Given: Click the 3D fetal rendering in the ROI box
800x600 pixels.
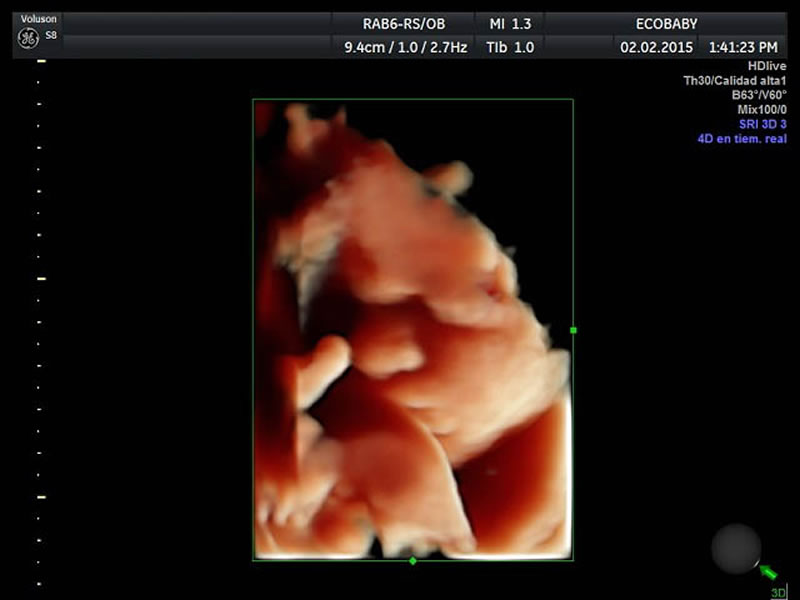Looking at the screenshot, I should (x=412, y=330).
